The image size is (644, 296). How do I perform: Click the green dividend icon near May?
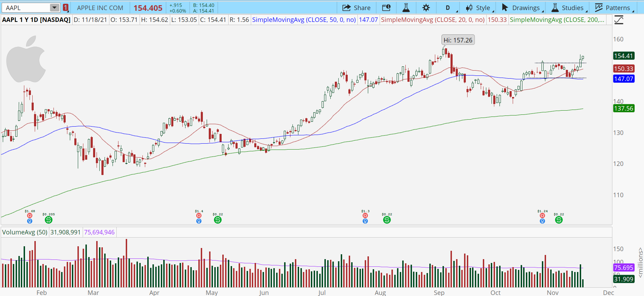218,220
